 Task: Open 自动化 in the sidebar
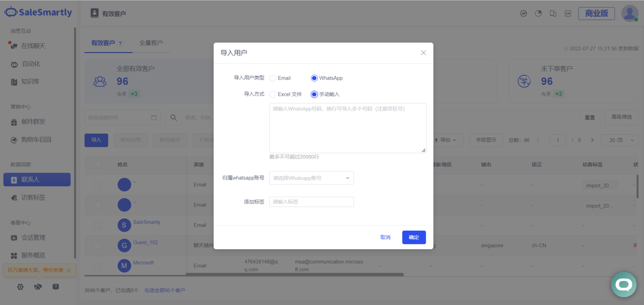coord(31,64)
